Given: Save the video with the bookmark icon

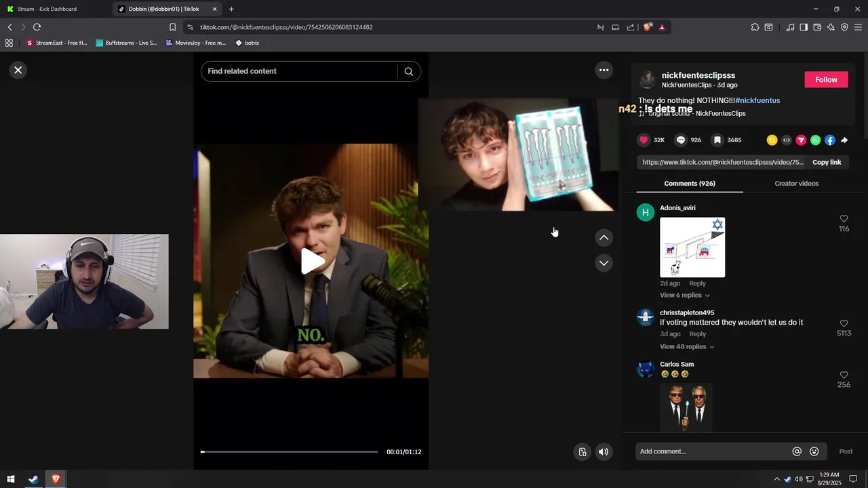Looking at the screenshot, I should click(x=717, y=140).
